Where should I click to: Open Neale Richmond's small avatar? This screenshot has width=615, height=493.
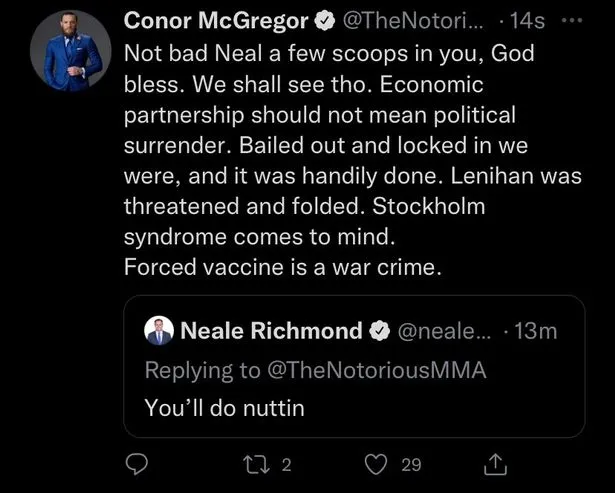pos(159,331)
